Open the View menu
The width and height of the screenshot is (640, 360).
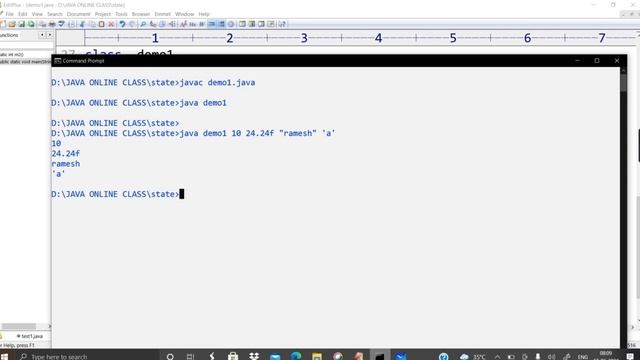pyautogui.click(x=37, y=14)
